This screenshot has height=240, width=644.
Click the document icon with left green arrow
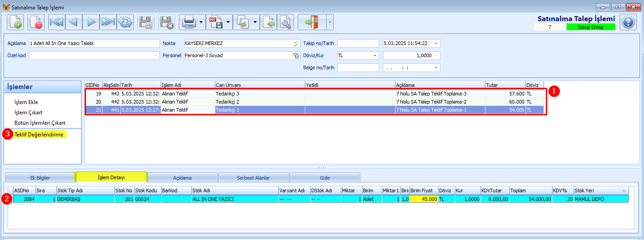(269, 22)
